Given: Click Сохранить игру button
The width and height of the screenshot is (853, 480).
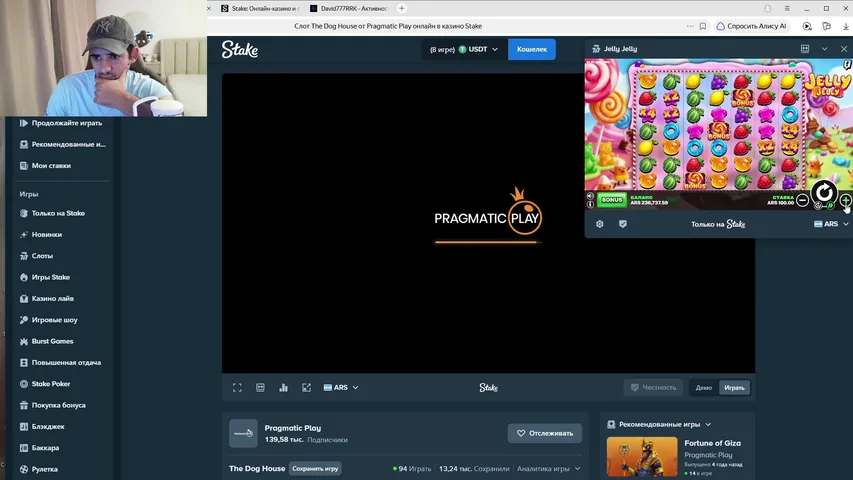Looking at the screenshot, I should [x=315, y=469].
